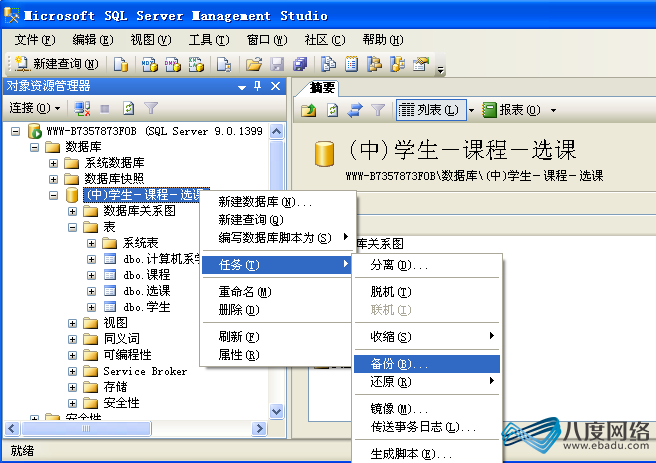Choose 新建数据库(N)... from context menu

tap(277, 202)
